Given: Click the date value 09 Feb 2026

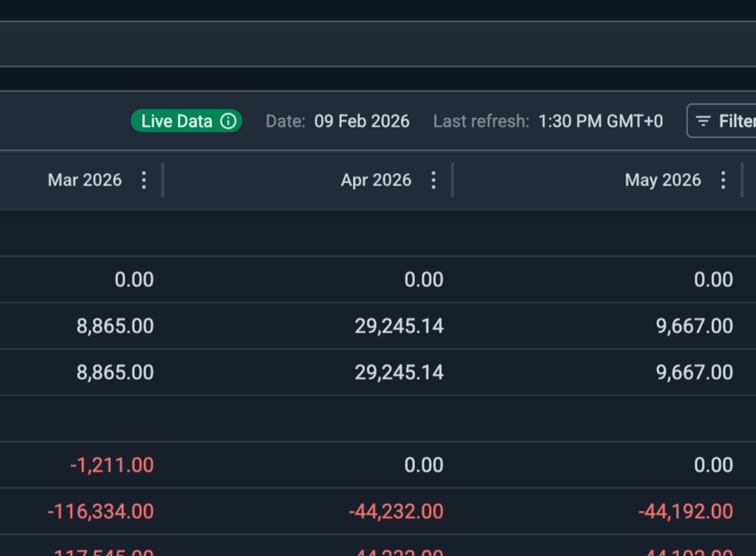Looking at the screenshot, I should 362,121.
